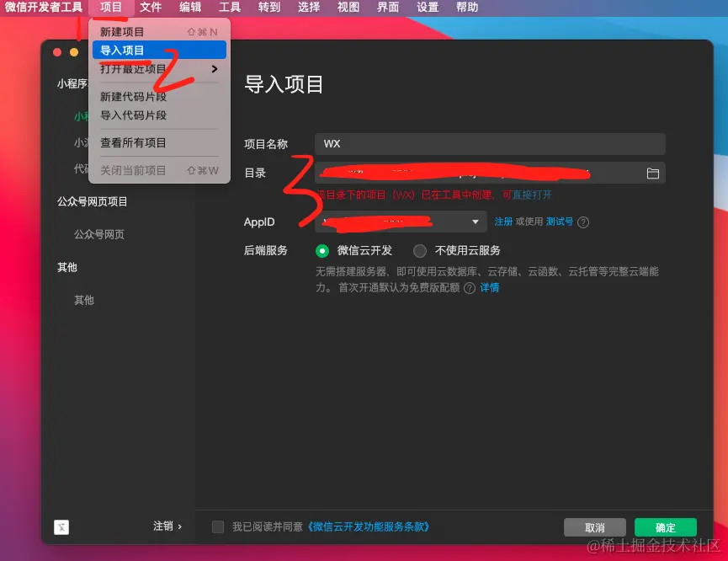
Task: Choose 查看所有项目 menu entry
Action: tap(159, 142)
